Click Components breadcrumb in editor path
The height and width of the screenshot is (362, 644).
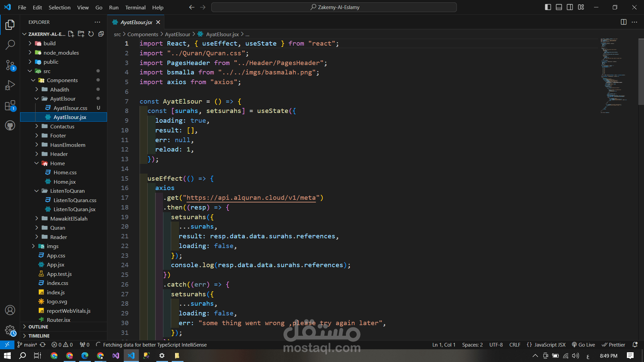[x=143, y=34]
